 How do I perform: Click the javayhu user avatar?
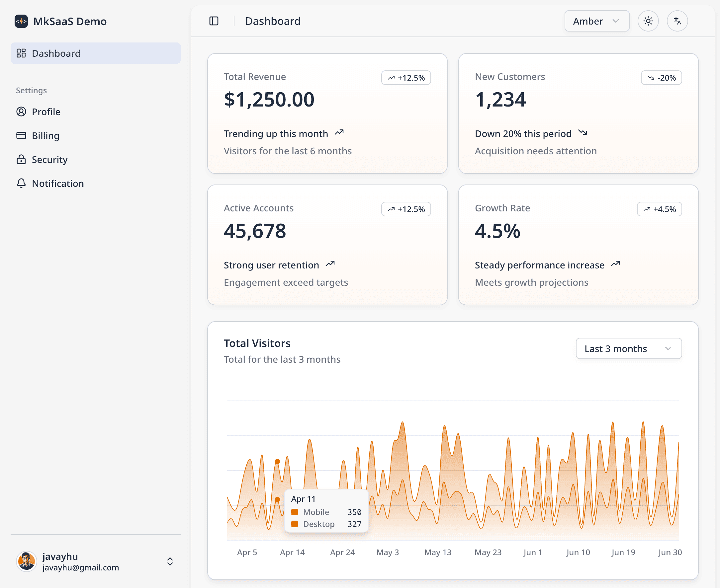point(27,561)
